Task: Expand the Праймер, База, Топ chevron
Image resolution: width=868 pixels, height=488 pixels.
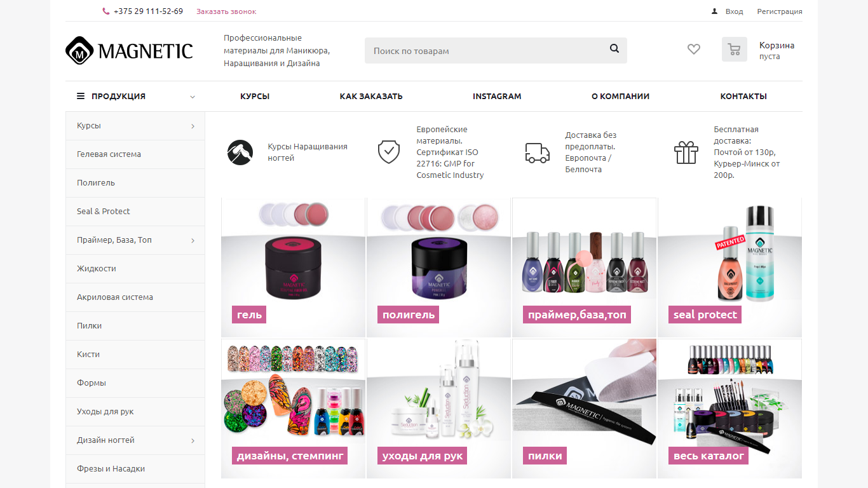Action: (x=193, y=241)
